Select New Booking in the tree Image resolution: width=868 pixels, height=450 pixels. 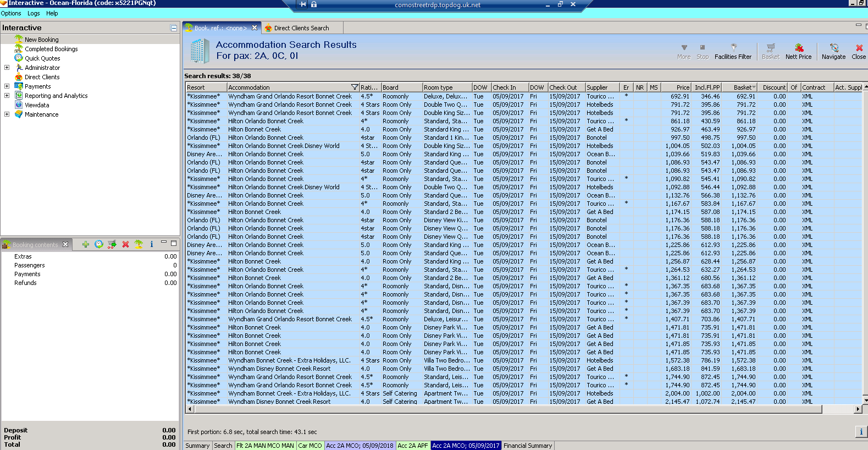pos(42,40)
